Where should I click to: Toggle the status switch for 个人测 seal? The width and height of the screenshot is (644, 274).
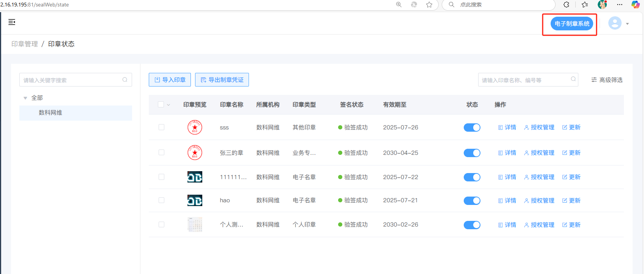(x=472, y=225)
